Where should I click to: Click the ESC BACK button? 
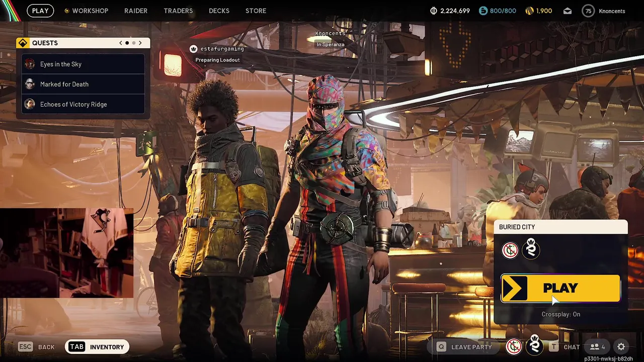tap(37, 347)
